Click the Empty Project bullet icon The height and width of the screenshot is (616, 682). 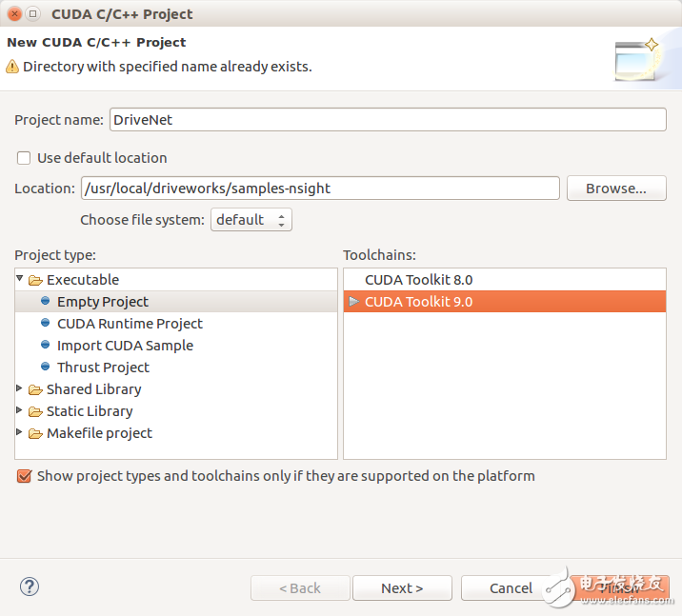coord(45,301)
